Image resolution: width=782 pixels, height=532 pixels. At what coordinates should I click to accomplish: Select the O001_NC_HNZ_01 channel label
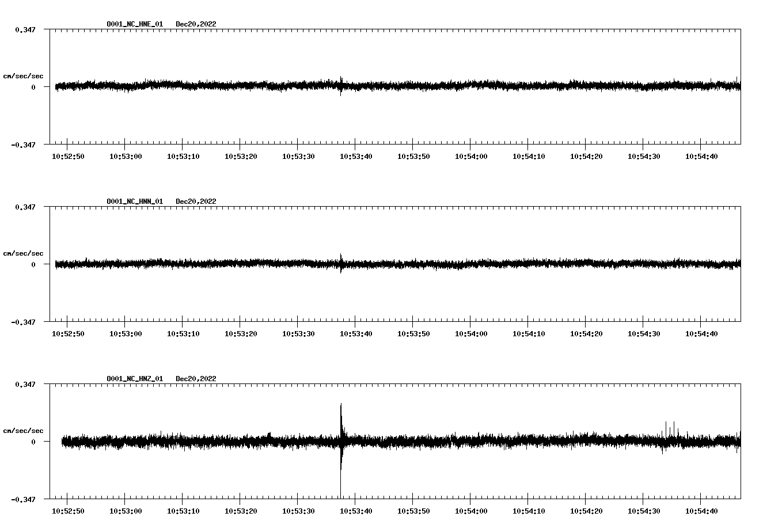pos(134,378)
